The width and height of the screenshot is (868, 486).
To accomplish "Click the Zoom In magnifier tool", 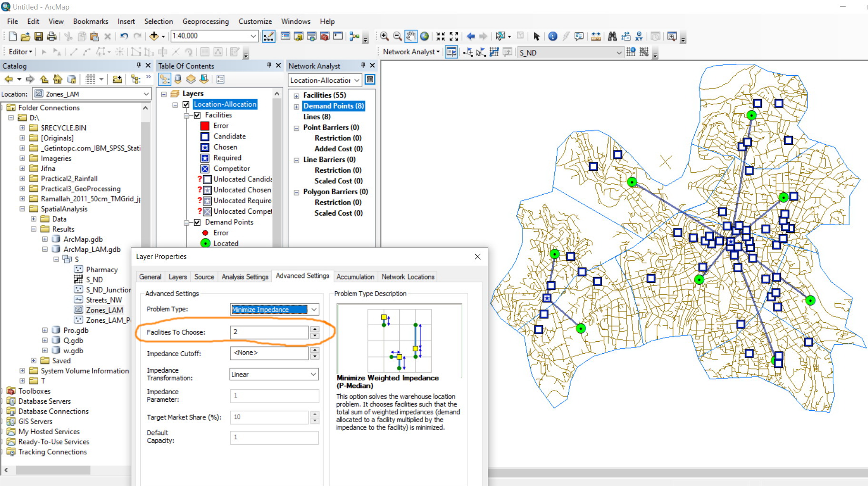I will coord(385,36).
